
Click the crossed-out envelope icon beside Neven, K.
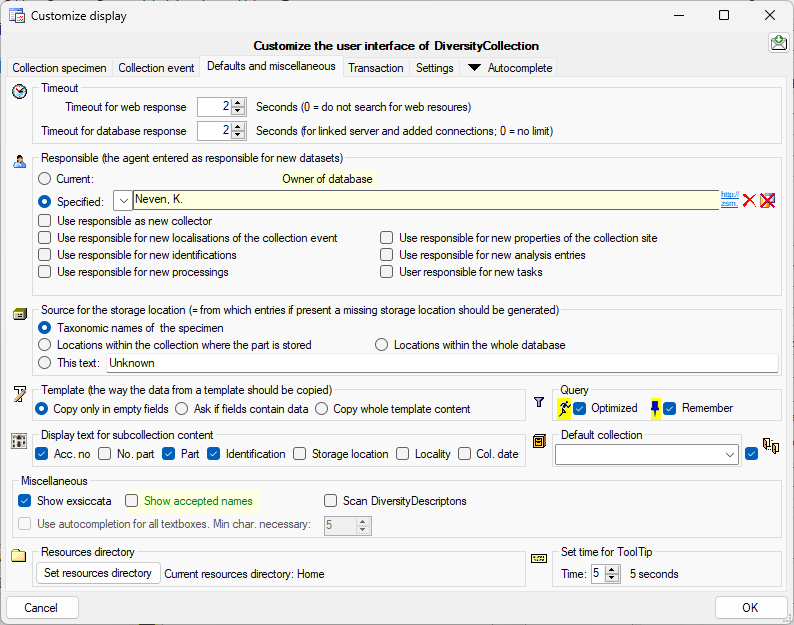[768, 201]
